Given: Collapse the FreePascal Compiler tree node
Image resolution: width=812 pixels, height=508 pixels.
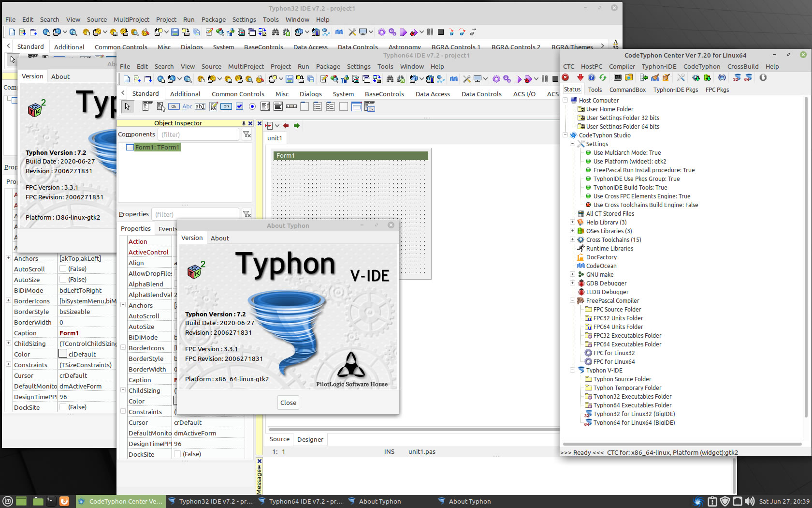Looking at the screenshot, I should (573, 300).
